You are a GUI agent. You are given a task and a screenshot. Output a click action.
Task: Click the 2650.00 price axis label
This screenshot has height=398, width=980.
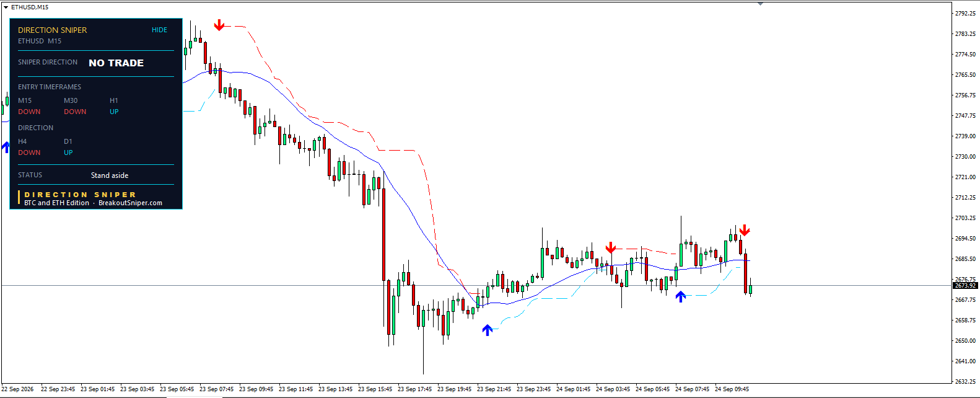coord(965,340)
